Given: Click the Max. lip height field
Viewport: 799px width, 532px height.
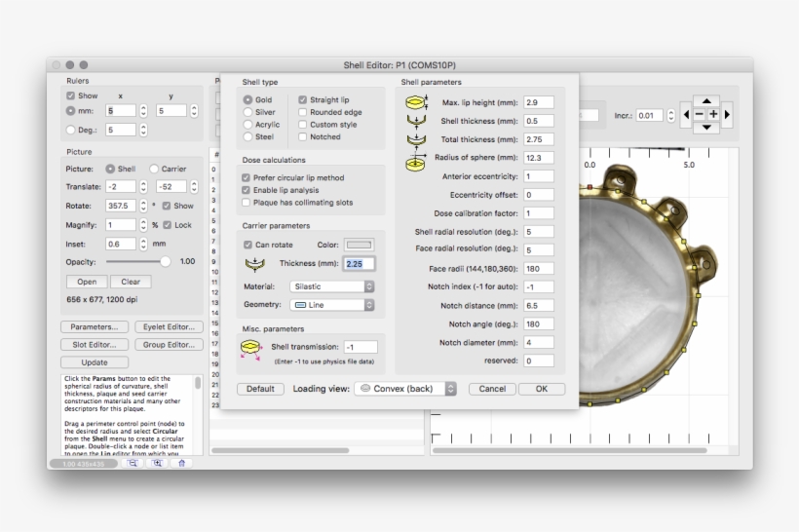Looking at the screenshot, I should point(539,102).
